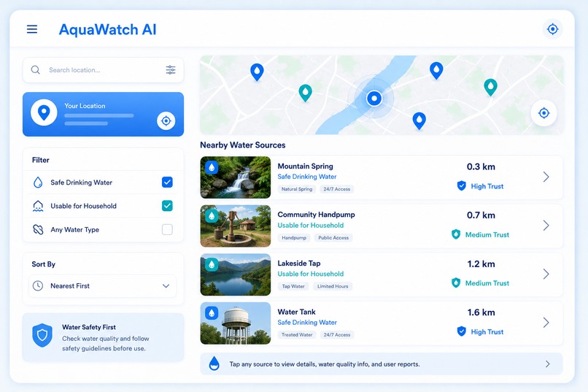588x392 pixels.
Task: Click Medium Trust shield for Community Handpump
Action: click(x=456, y=234)
